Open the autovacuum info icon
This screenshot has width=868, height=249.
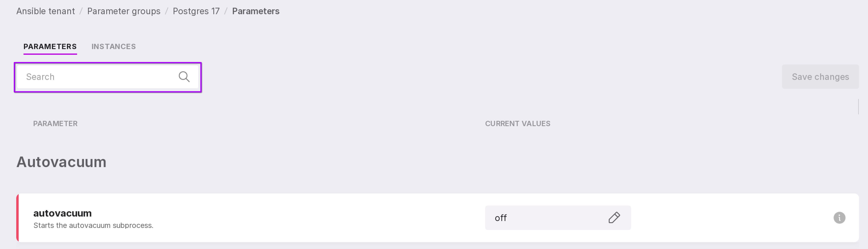tap(839, 218)
